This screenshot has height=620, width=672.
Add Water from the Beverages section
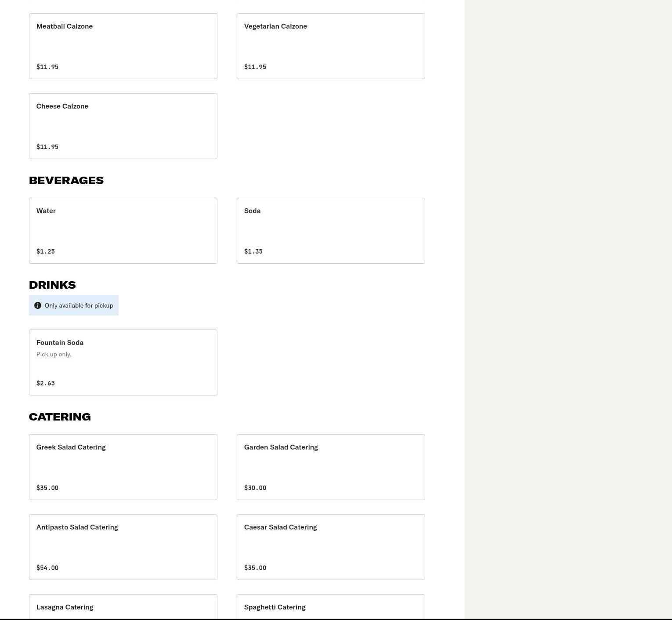click(123, 231)
